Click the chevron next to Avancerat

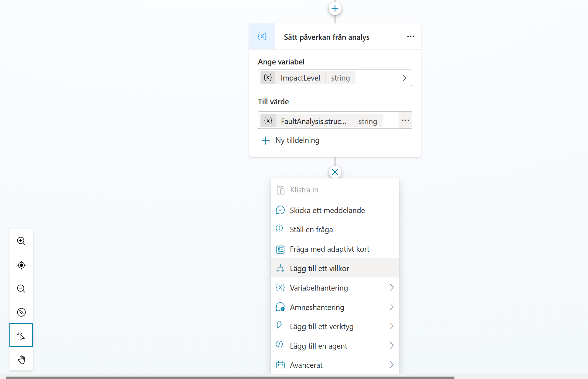392,365
